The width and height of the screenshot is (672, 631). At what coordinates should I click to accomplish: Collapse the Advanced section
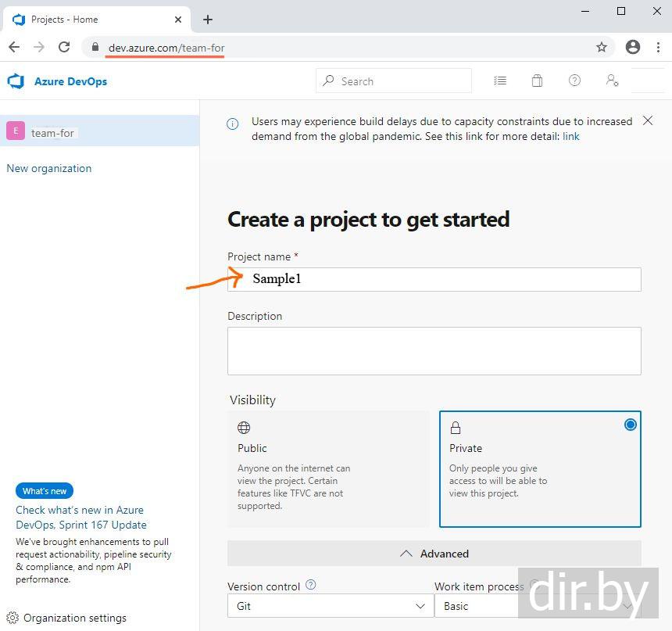434,554
